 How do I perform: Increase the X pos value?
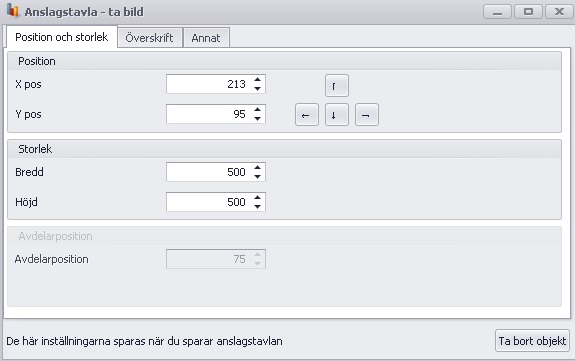[x=257, y=80]
